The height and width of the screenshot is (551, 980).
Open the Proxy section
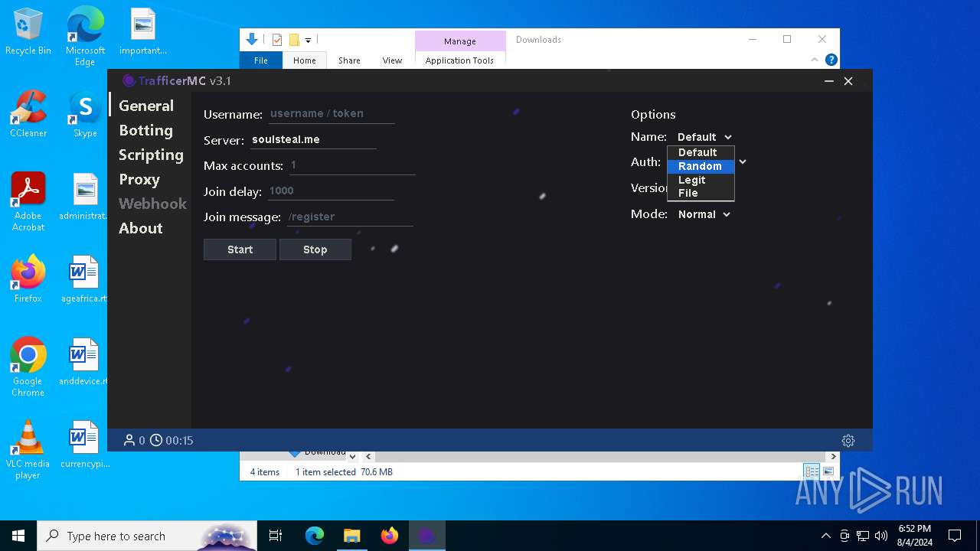click(x=139, y=179)
